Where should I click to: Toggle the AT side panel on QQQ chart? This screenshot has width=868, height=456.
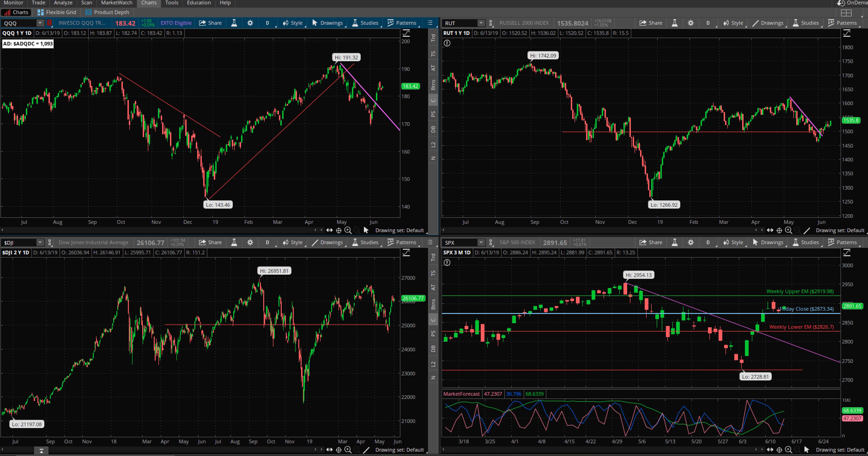433,68
